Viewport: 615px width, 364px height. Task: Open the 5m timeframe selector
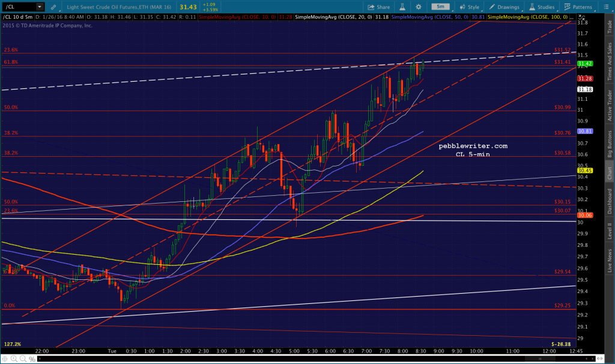coord(441,7)
